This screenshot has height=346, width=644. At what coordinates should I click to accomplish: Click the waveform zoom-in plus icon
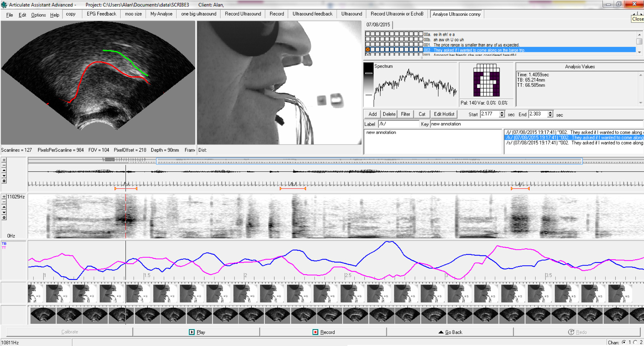4,160
